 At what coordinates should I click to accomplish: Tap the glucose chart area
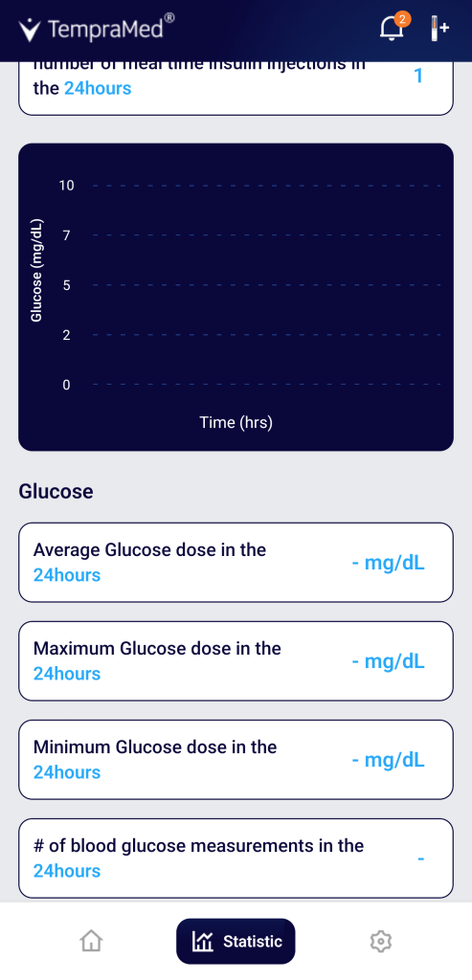pos(236,298)
